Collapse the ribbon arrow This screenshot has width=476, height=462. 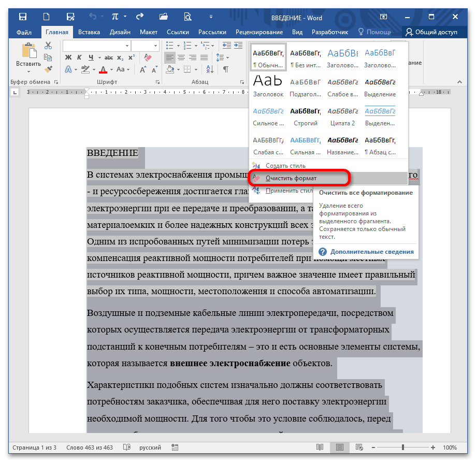click(x=459, y=82)
